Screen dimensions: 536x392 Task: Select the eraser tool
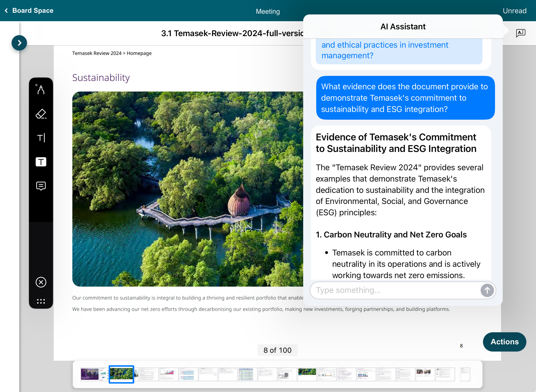(x=41, y=114)
